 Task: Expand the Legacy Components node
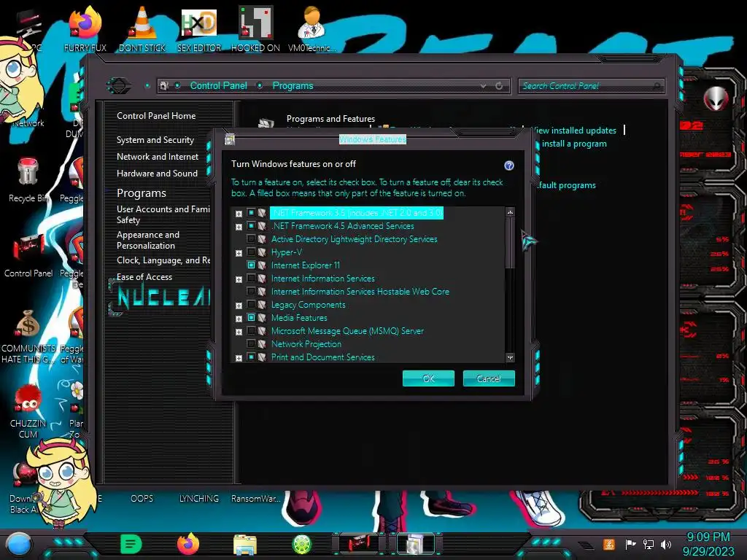(x=239, y=306)
